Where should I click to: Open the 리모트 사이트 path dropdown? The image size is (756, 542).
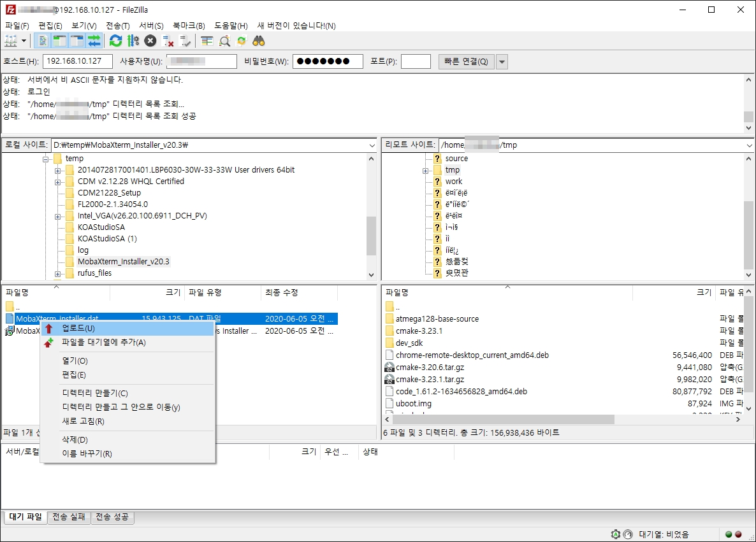749,145
